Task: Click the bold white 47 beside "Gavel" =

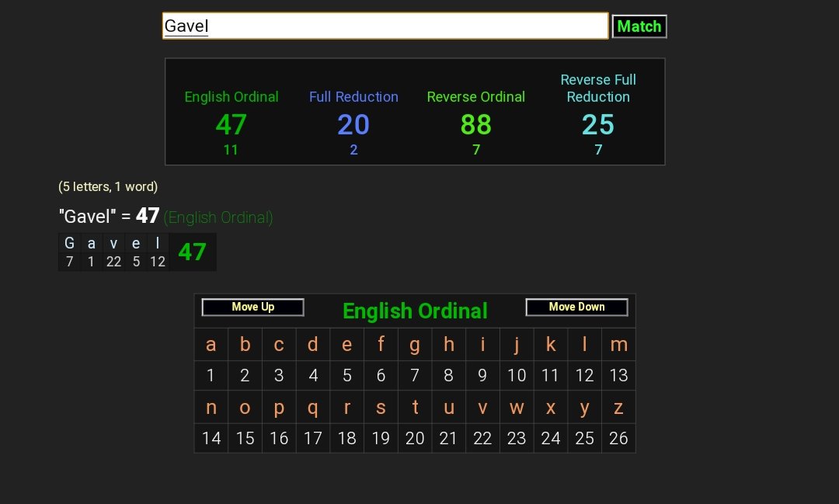Action: (148, 216)
